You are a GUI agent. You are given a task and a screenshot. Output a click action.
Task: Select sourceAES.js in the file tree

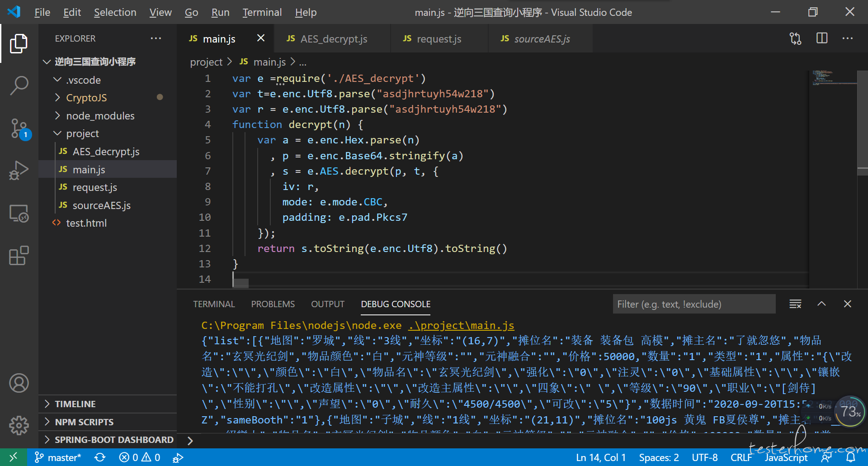point(108,205)
